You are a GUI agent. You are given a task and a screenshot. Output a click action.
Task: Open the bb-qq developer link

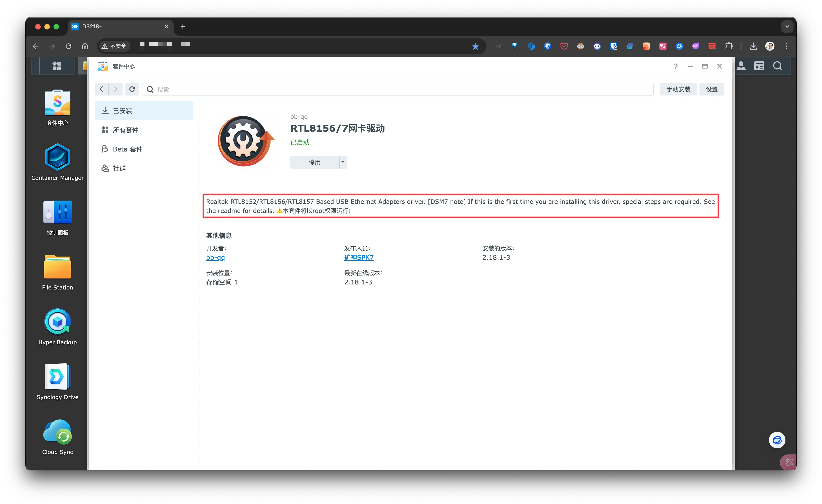pyautogui.click(x=215, y=258)
